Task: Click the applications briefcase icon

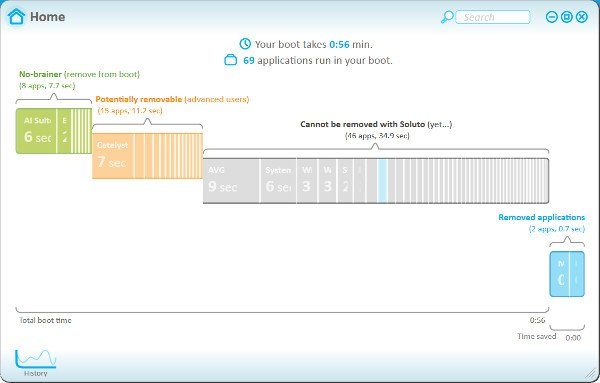Action: (x=230, y=60)
